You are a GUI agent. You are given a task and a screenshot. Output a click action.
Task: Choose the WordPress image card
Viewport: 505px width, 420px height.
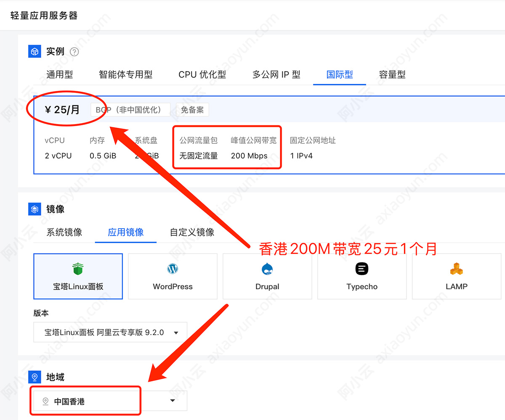pyautogui.click(x=173, y=276)
